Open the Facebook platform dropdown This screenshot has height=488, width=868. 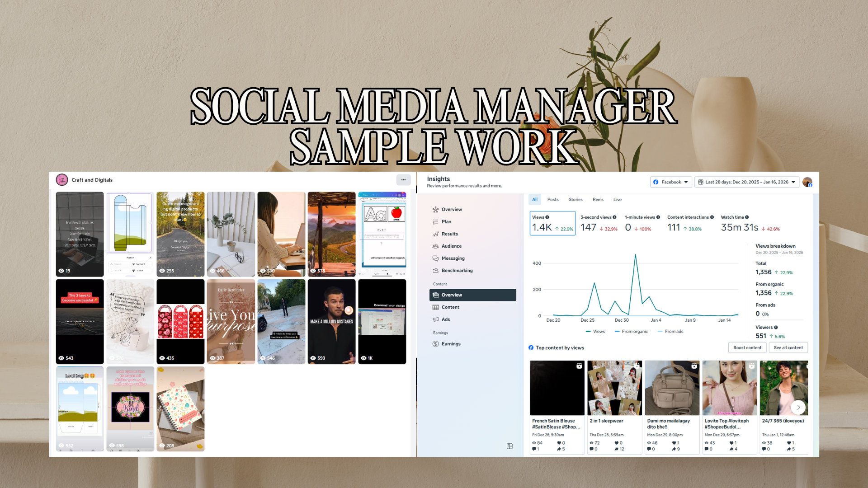(x=671, y=182)
